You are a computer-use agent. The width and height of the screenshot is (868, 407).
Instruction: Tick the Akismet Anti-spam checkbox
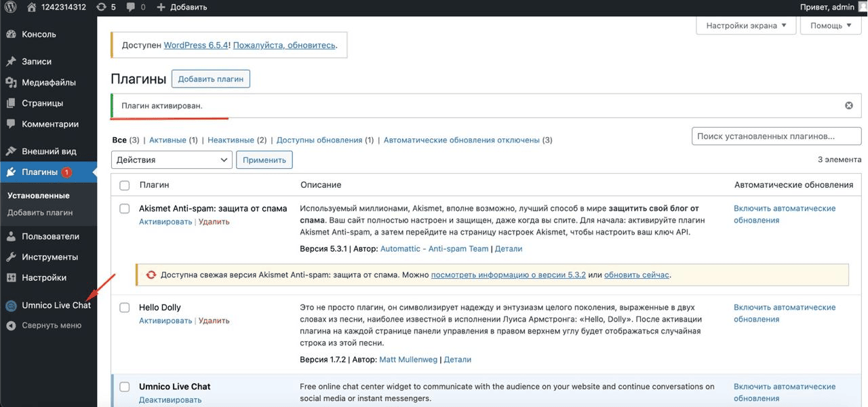coord(125,209)
